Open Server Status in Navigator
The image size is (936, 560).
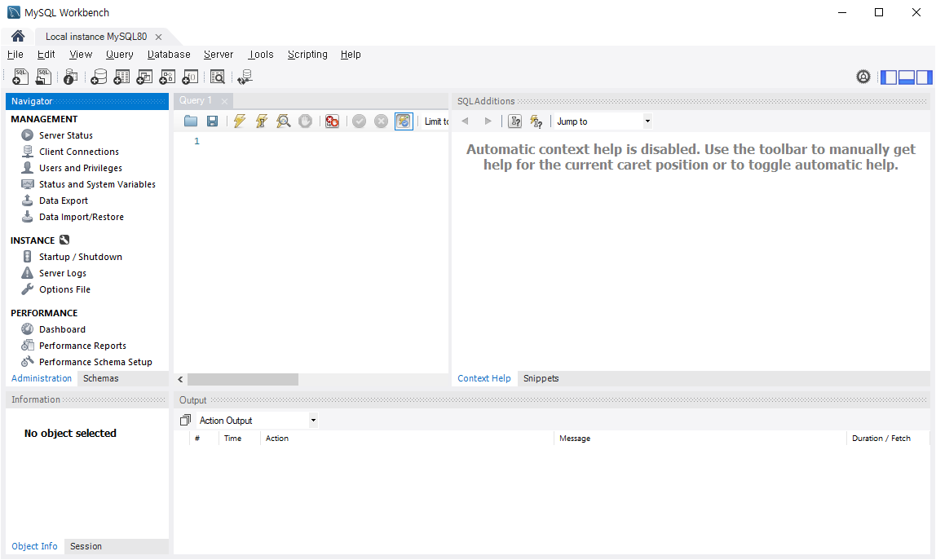coord(66,135)
